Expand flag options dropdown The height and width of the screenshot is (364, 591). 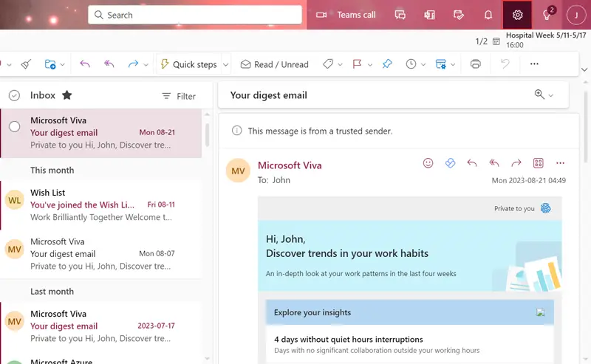[370, 65]
